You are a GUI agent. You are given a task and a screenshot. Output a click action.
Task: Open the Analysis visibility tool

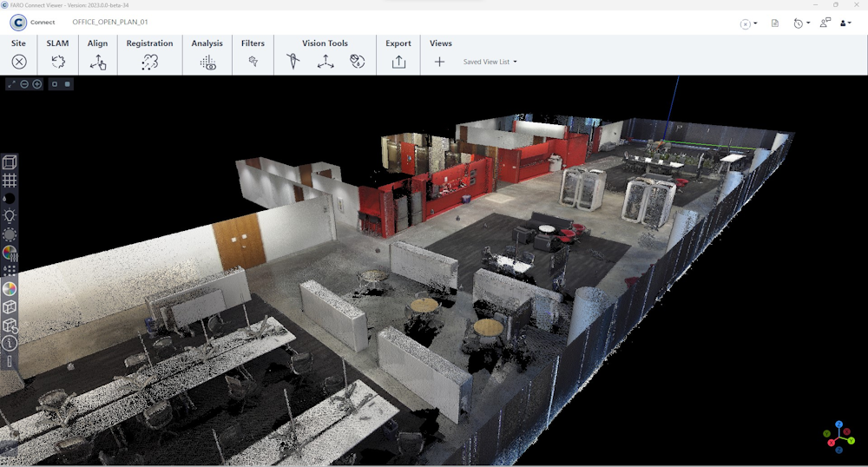click(207, 62)
